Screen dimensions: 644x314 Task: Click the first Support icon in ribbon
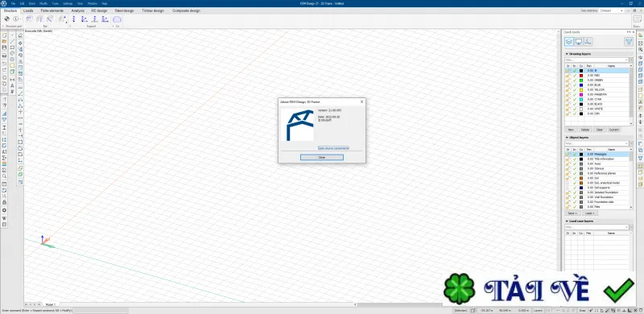tap(74, 19)
